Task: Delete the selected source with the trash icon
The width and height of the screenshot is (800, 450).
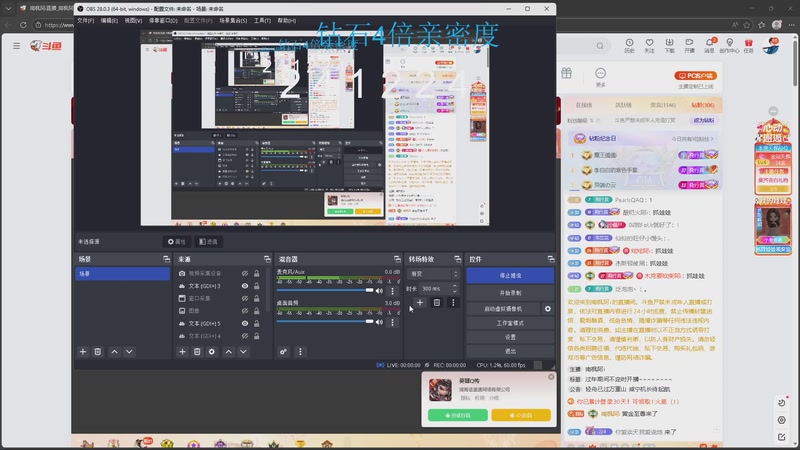Action: [x=197, y=352]
